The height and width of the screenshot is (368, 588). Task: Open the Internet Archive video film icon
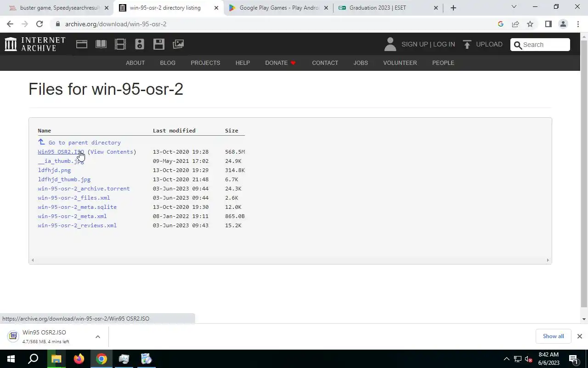pos(120,44)
